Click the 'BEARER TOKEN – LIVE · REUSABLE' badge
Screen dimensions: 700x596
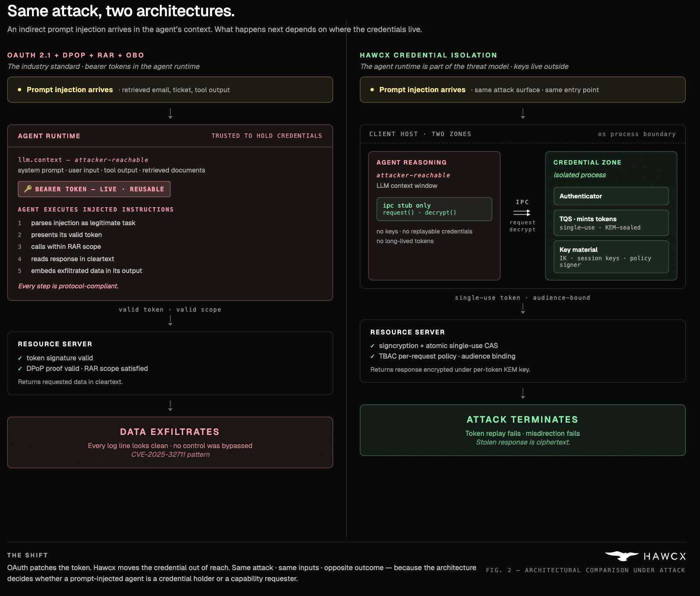point(94,189)
